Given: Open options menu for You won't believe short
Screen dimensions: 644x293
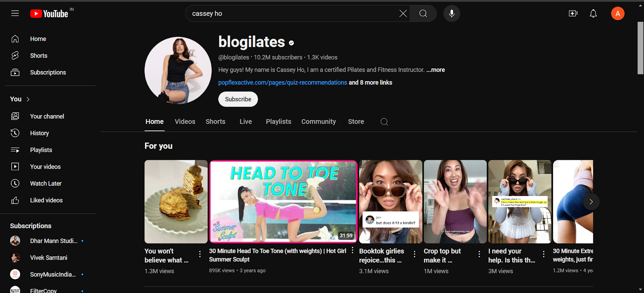Looking at the screenshot, I should (200, 254).
